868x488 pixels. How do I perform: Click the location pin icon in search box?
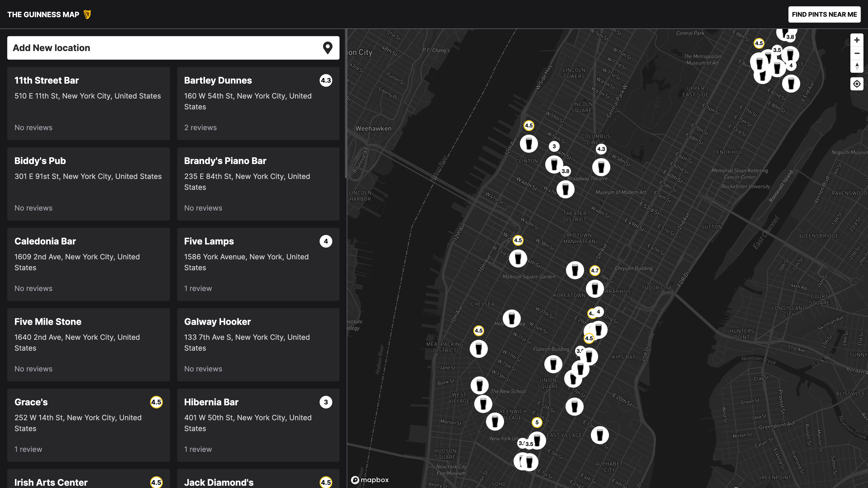pyautogui.click(x=328, y=48)
